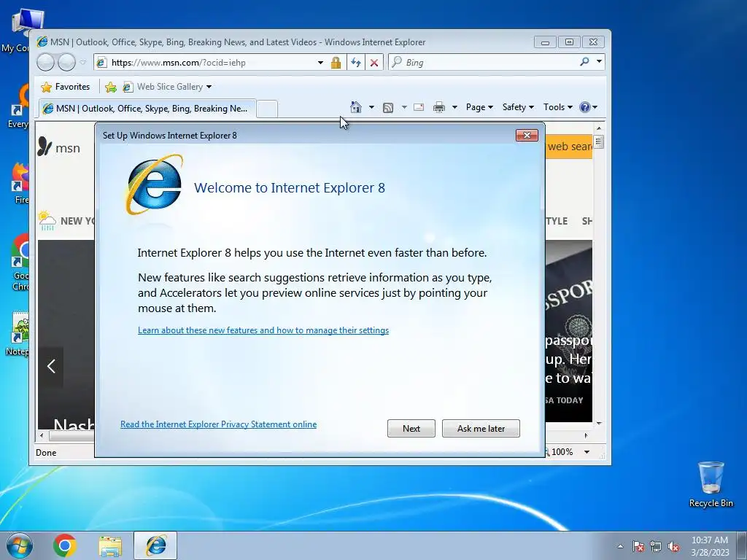
Task: Show hidden tray icons arrow
Action: pos(620,546)
